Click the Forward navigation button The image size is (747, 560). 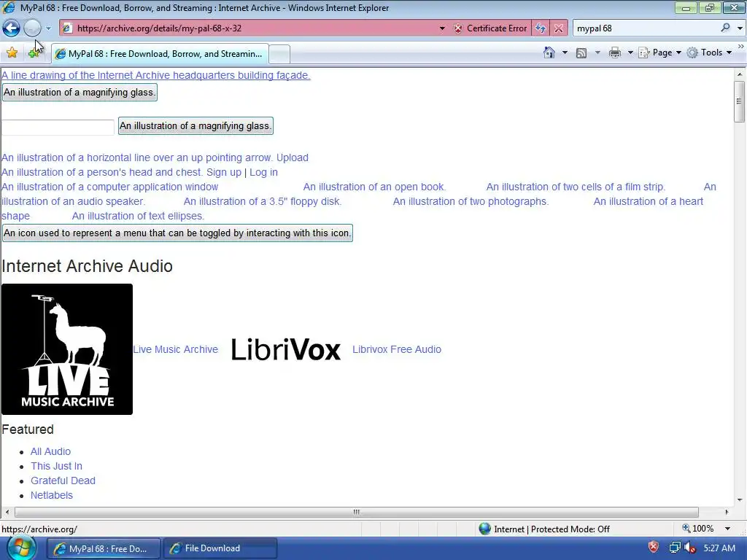pyautogui.click(x=32, y=28)
